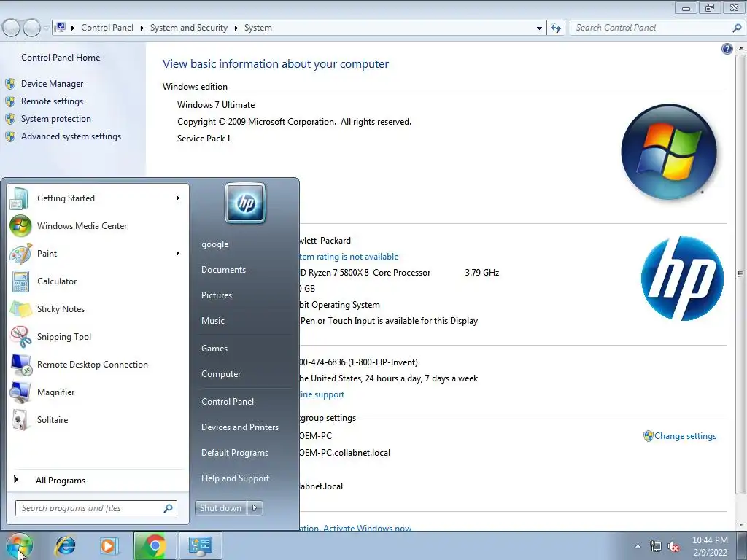The width and height of the screenshot is (747, 560).
Task: Expand breadcrumb arrow after Control Panel
Action: click(142, 28)
